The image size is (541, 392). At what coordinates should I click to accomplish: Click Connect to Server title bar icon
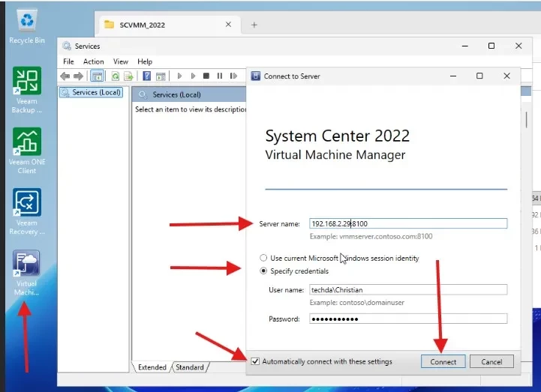(x=256, y=76)
